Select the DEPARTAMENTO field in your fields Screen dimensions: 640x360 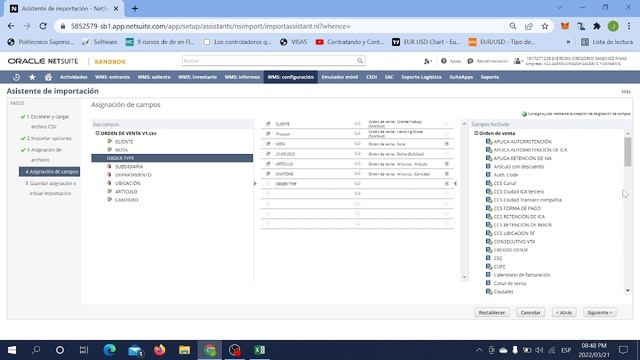[x=133, y=175]
